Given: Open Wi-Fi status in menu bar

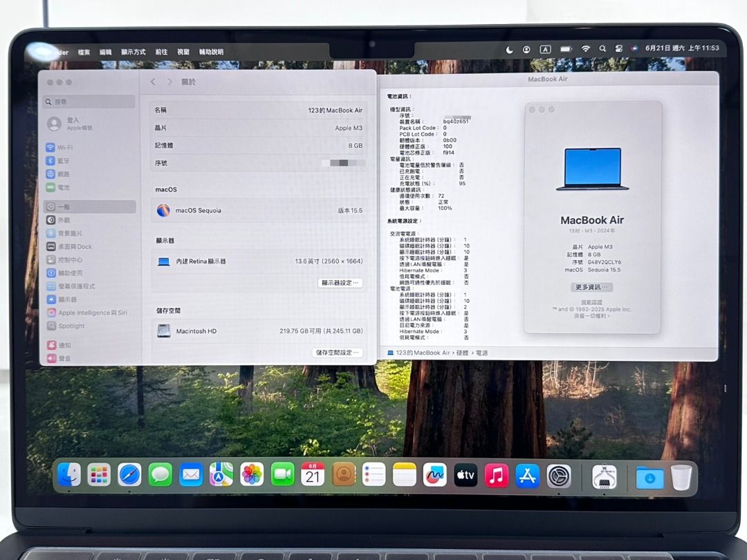Looking at the screenshot, I should (x=586, y=49).
